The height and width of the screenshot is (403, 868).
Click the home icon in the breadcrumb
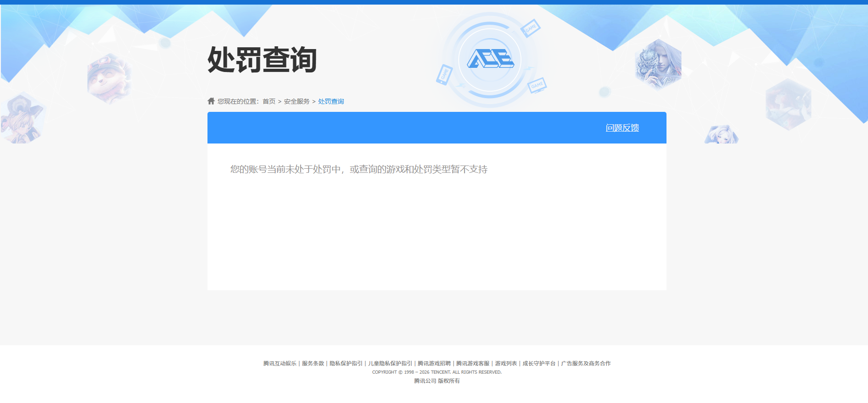pyautogui.click(x=211, y=101)
